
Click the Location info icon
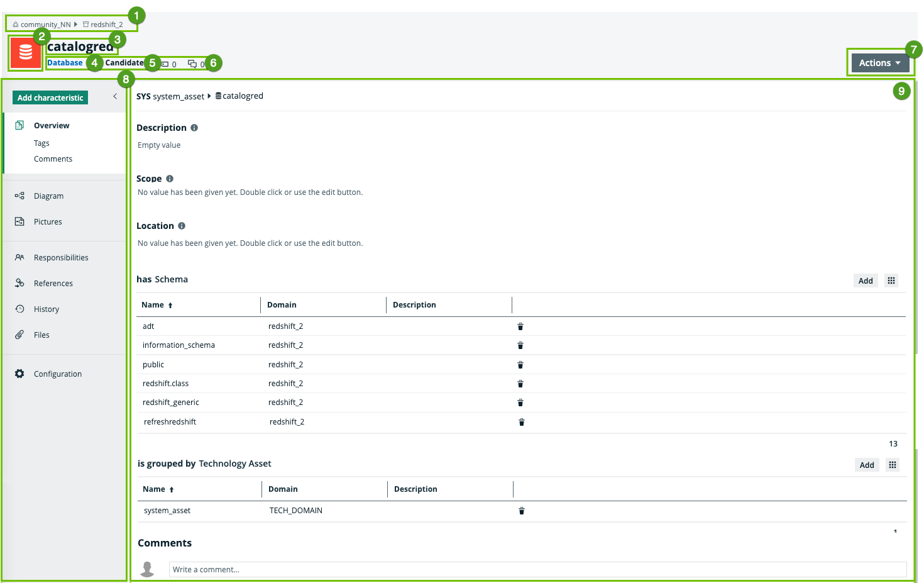click(x=182, y=226)
